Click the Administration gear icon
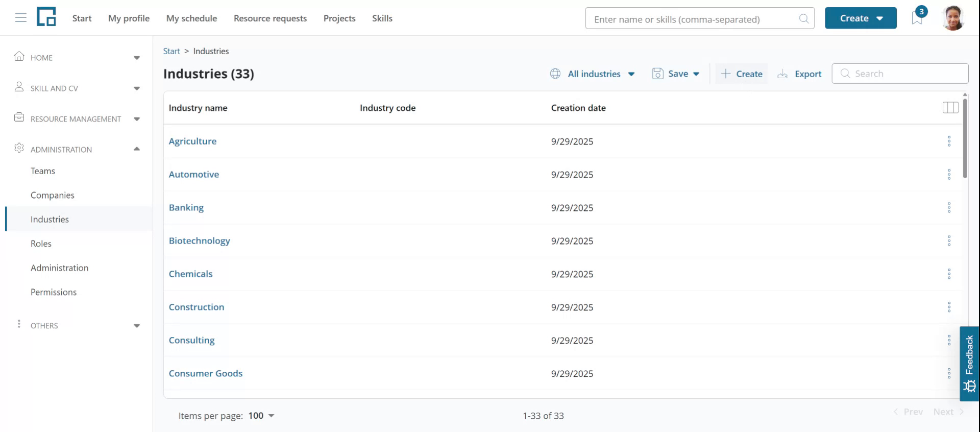The width and height of the screenshot is (980, 432). tap(19, 148)
